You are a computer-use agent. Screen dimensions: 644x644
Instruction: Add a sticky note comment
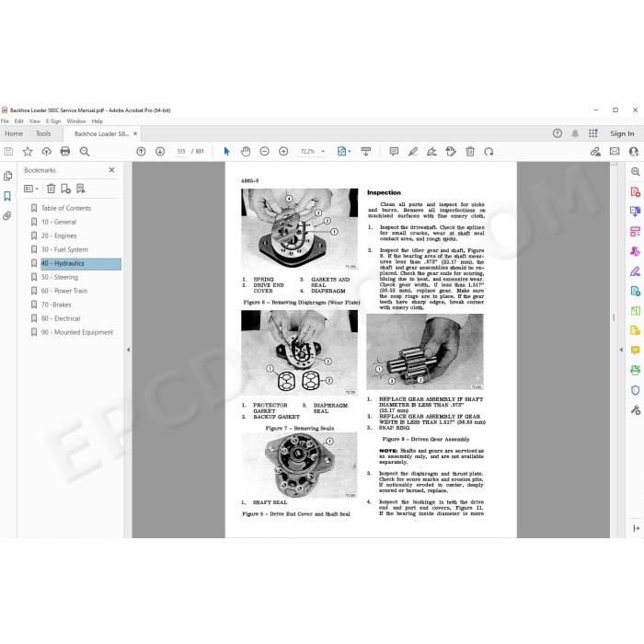pos(394,152)
